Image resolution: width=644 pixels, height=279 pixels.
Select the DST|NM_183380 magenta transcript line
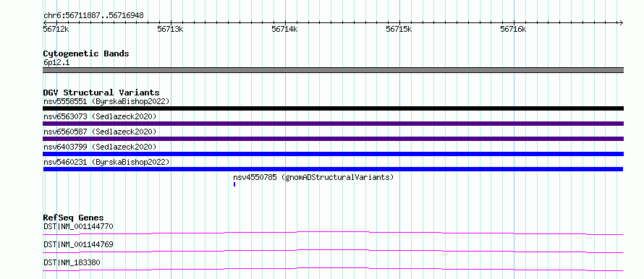tap(333, 269)
